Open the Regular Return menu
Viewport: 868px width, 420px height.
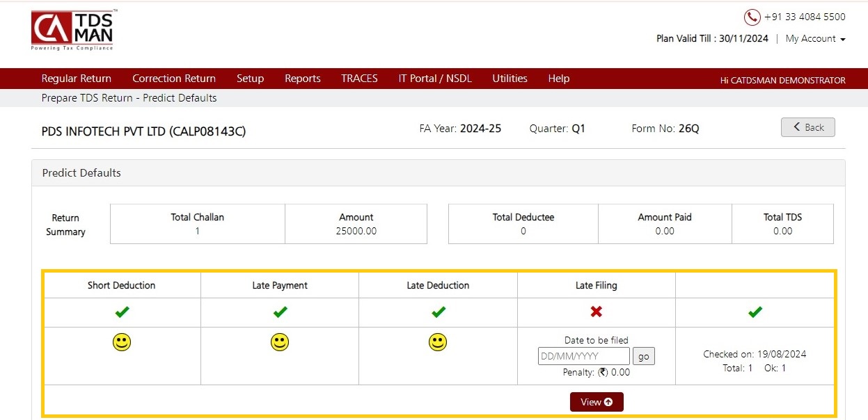76,79
